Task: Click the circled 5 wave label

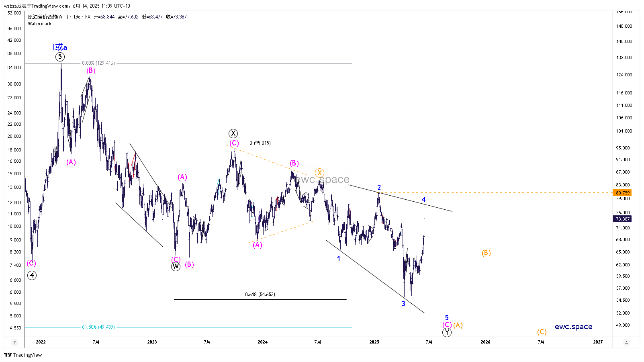Action: point(60,57)
